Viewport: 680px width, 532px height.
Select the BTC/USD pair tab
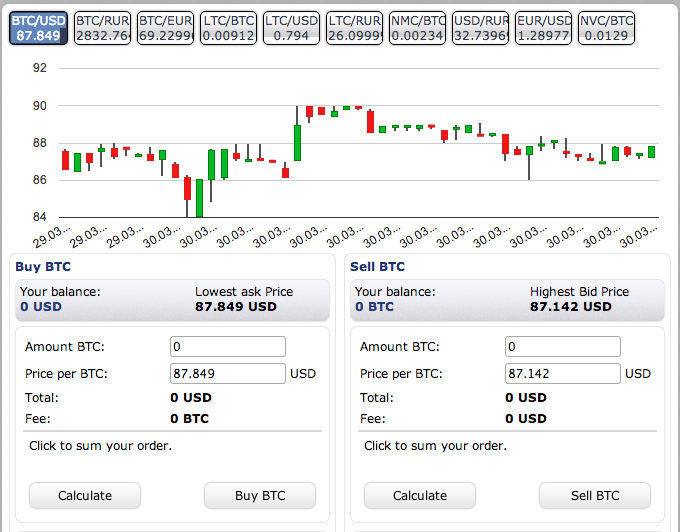pos(38,28)
